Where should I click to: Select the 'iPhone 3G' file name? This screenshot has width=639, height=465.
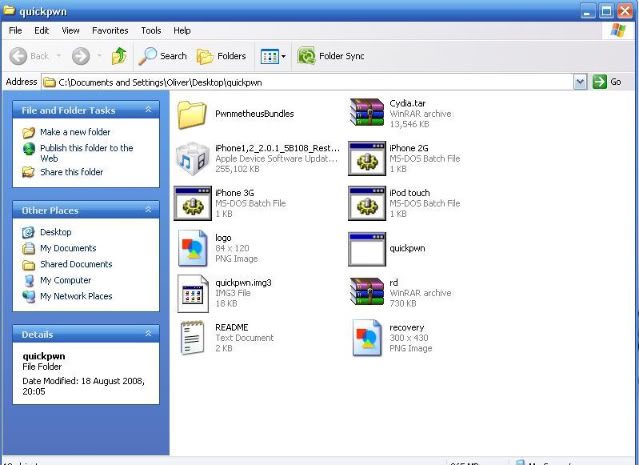coord(234,193)
